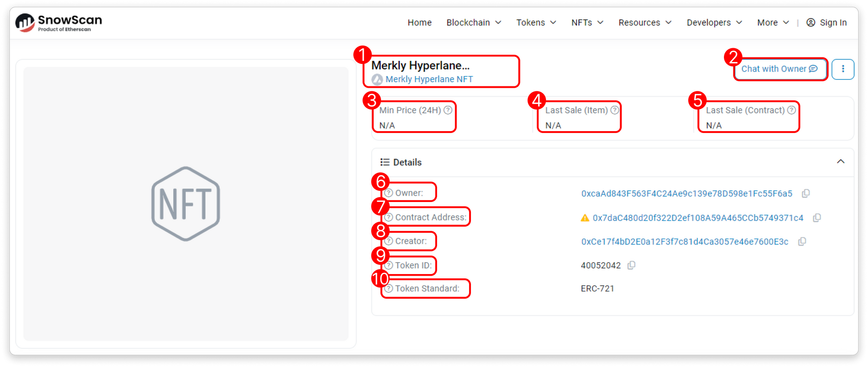The width and height of the screenshot is (868, 367).
Task: Click the Min Price help icon
Action: coord(448,110)
